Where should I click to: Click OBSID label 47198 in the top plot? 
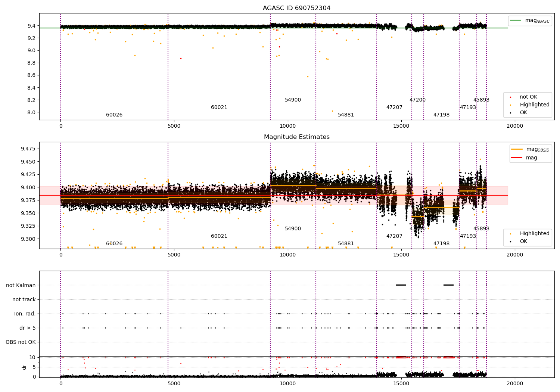pyautogui.click(x=441, y=115)
